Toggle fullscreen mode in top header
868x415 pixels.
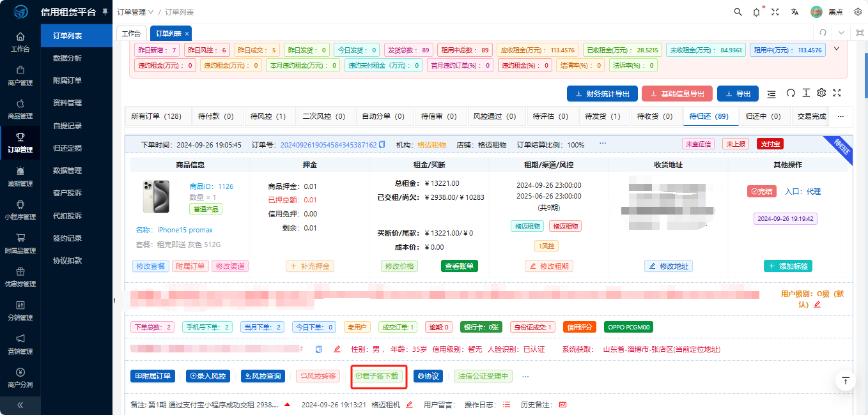pyautogui.click(x=775, y=12)
